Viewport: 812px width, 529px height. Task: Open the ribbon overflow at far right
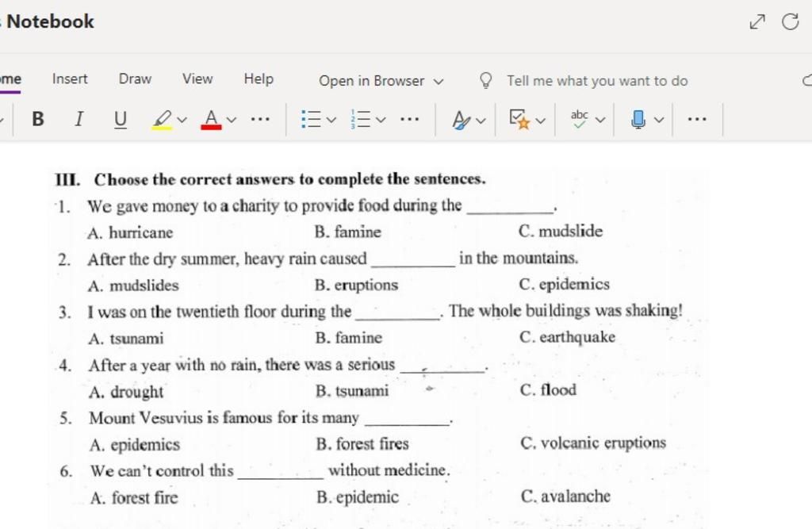pyautogui.click(x=697, y=120)
